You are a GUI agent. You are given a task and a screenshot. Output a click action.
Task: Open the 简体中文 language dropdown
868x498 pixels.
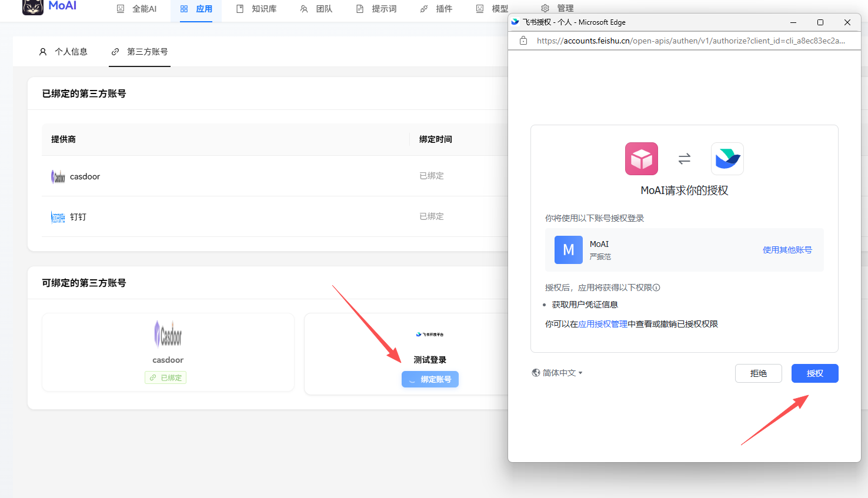(557, 373)
